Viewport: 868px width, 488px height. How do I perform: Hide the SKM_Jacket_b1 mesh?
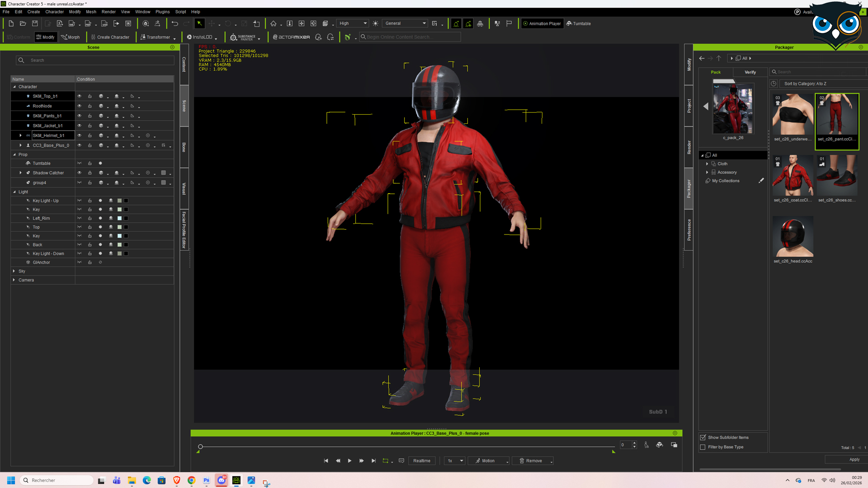[79, 126]
